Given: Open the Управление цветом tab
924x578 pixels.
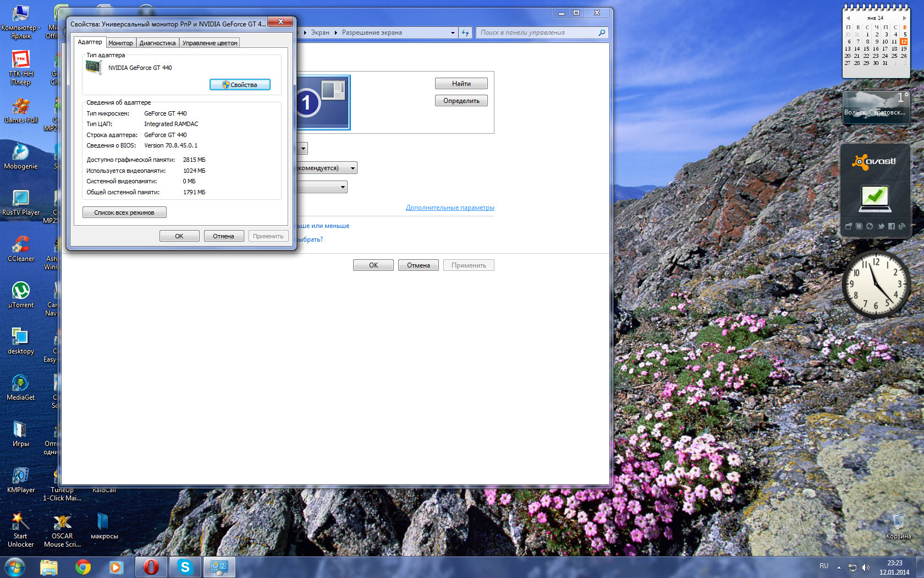Looking at the screenshot, I should point(210,43).
